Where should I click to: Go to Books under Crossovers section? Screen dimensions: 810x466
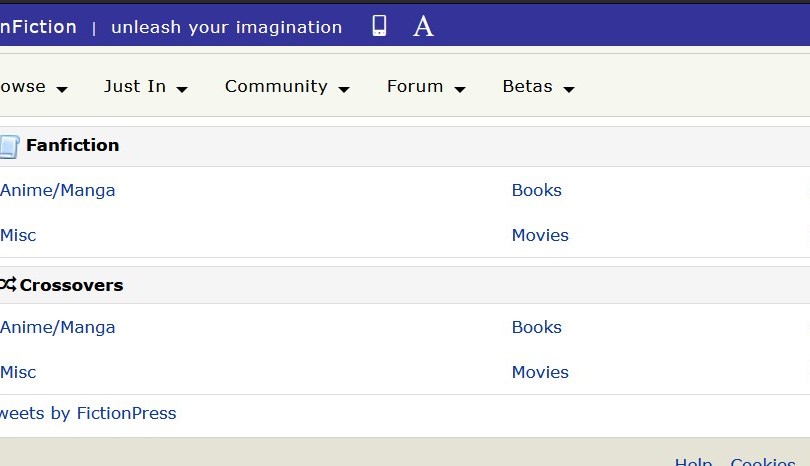536,327
